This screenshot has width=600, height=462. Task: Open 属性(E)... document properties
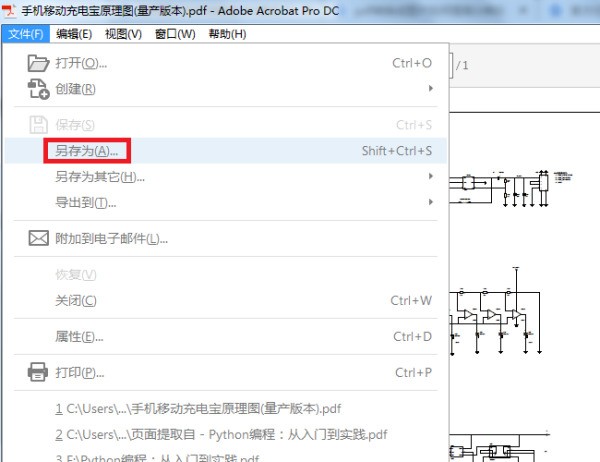(226, 336)
